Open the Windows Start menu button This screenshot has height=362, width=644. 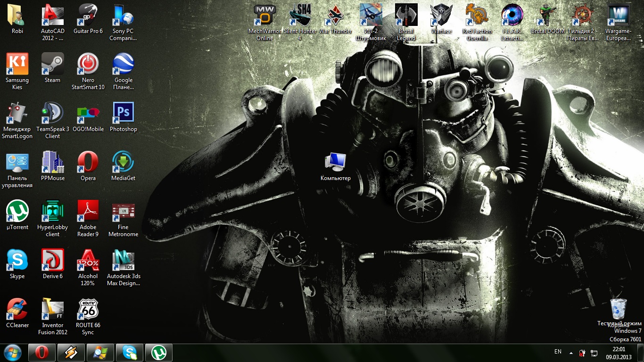[x=12, y=352]
